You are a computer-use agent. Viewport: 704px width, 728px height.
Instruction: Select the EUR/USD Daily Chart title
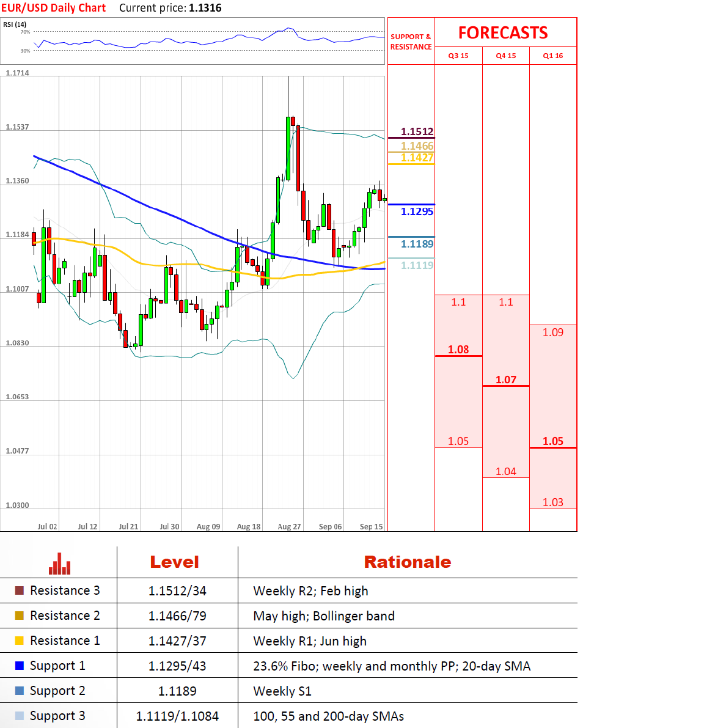53,8
